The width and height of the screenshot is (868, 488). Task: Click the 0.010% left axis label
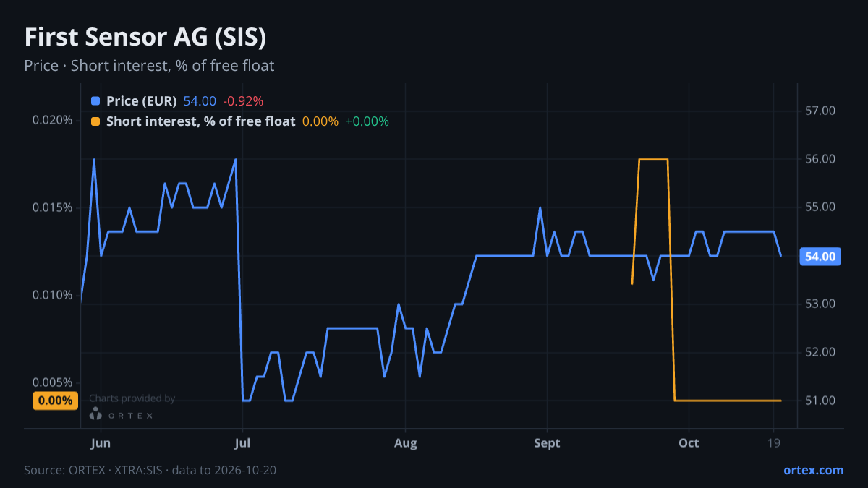pos(52,295)
